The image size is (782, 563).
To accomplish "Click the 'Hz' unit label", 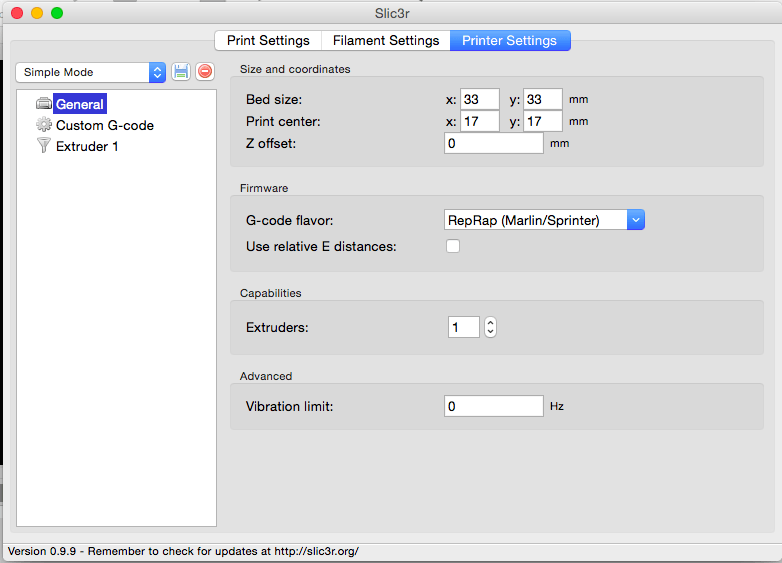I will pyautogui.click(x=557, y=406).
